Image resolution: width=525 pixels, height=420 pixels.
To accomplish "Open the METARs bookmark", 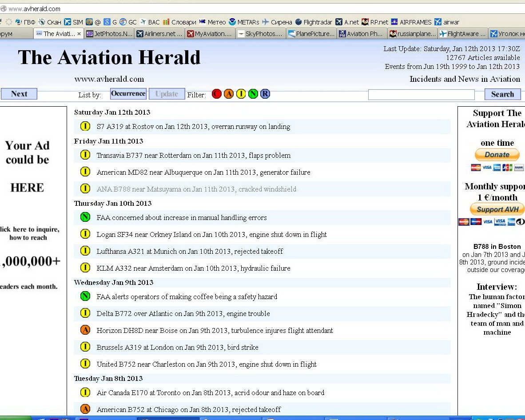I will (244, 22).
